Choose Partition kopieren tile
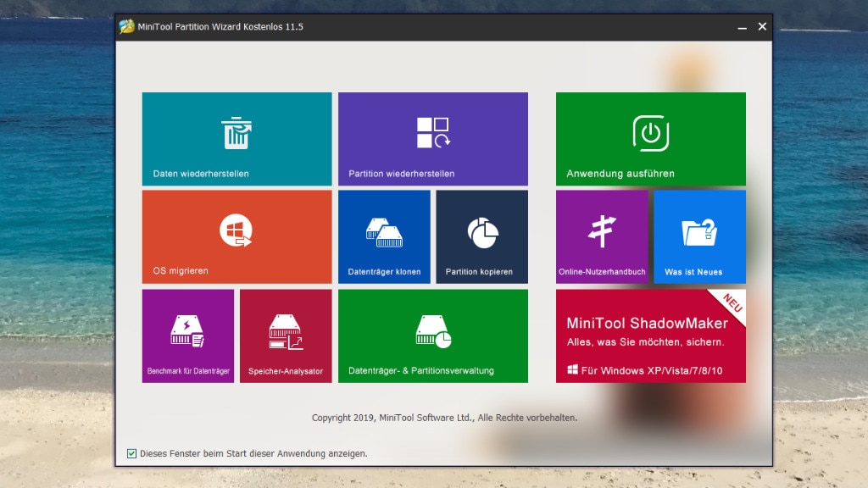Screen dimensions: 868x488 click(482, 237)
